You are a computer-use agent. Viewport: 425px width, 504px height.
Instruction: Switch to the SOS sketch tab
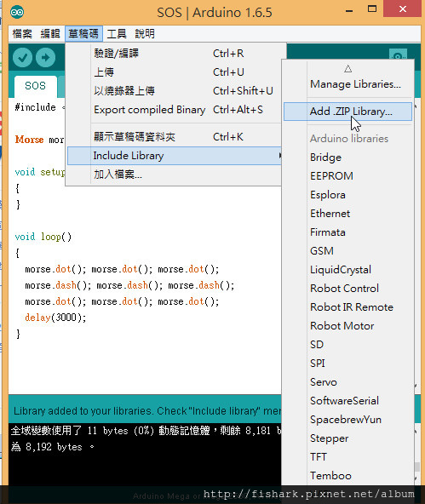click(36, 86)
